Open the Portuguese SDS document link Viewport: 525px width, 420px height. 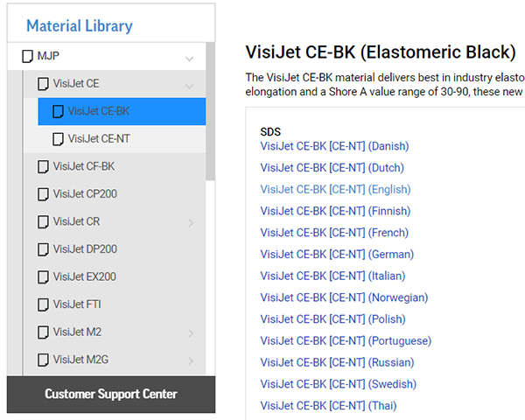(346, 341)
